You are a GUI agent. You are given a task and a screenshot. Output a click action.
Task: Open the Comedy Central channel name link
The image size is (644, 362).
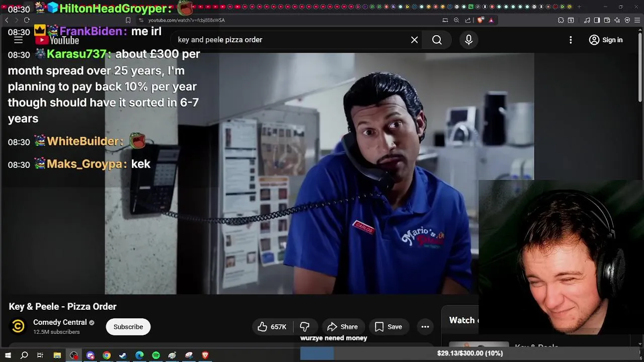point(60,322)
